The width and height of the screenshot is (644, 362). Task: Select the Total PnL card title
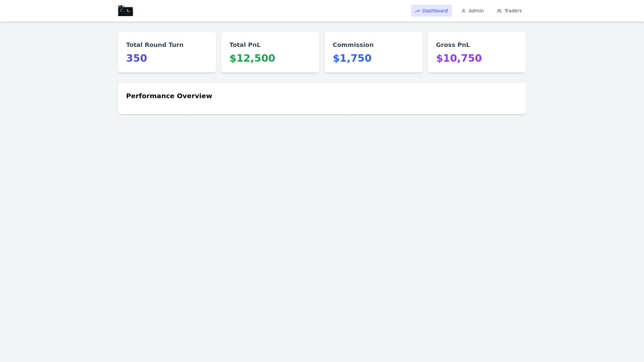pyautogui.click(x=245, y=45)
